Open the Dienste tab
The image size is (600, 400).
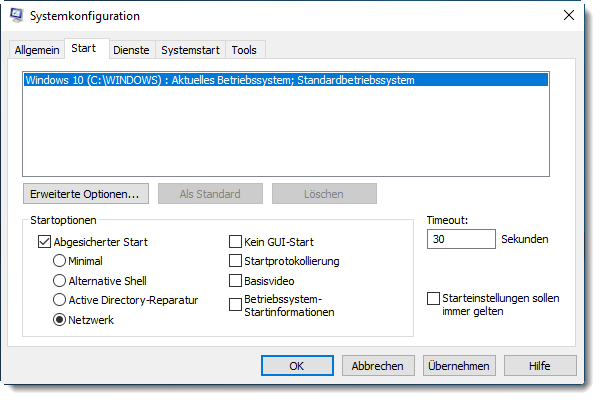131,50
